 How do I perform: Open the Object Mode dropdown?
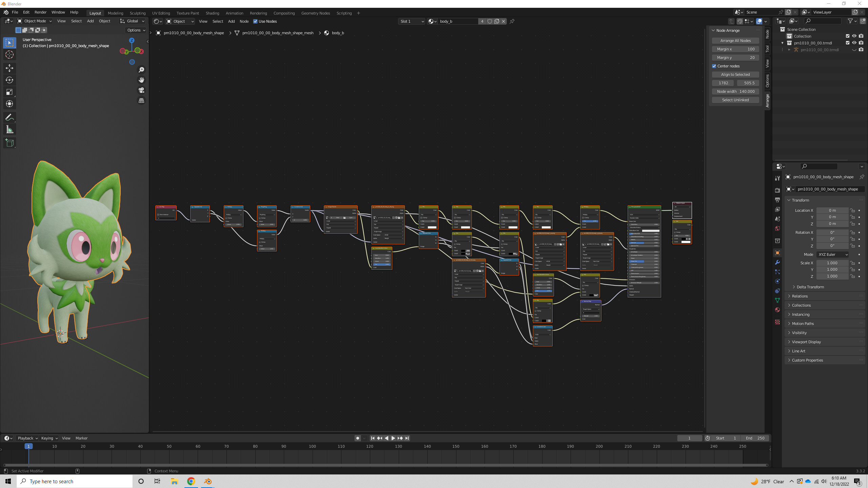(34, 21)
